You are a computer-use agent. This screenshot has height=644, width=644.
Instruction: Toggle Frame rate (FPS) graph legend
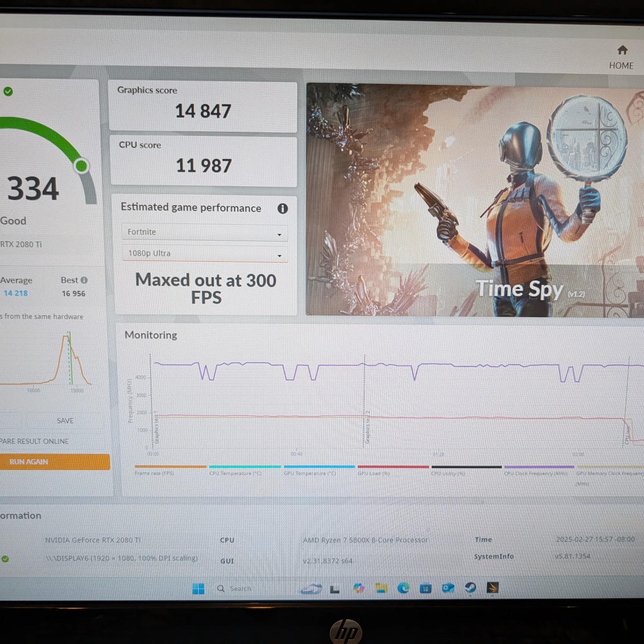pyautogui.click(x=170, y=471)
